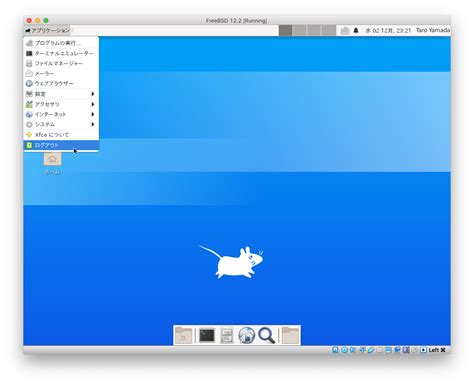Screen dimensions: 474x385
Task: Switch to the first workspace in the pager
Action: pyautogui.click(x=286, y=30)
